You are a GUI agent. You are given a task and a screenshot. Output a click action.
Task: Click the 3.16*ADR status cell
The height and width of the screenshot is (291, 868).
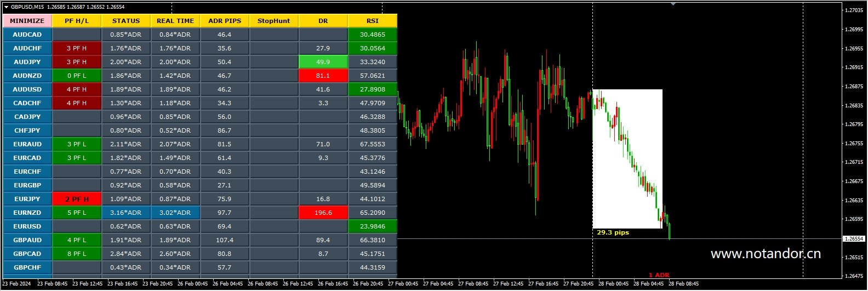tap(126, 213)
